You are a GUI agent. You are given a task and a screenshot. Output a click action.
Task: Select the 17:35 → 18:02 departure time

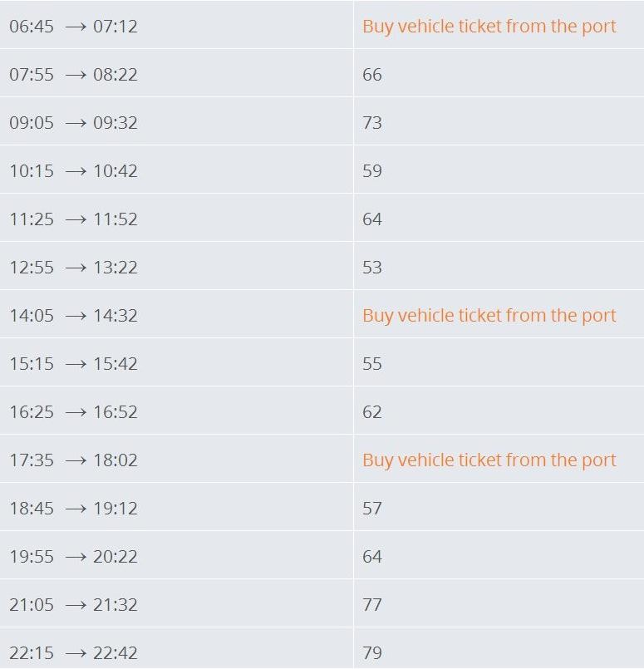(x=73, y=460)
